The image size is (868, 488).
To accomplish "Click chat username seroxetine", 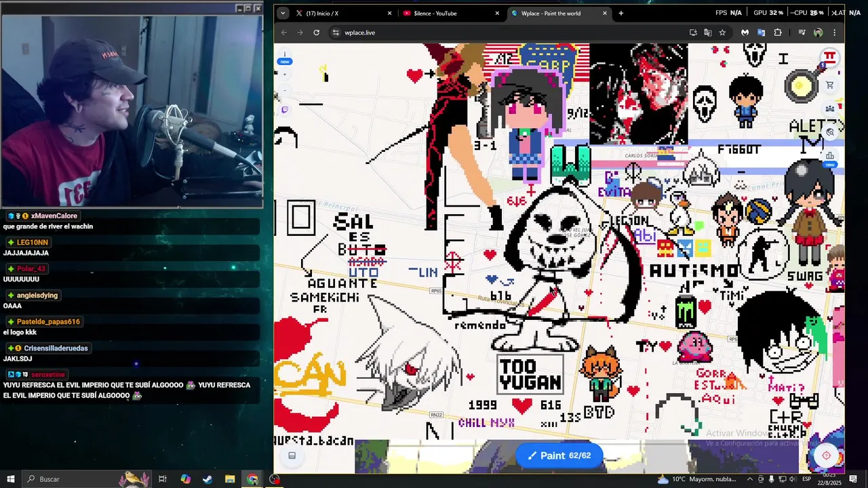I will click(47, 375).
